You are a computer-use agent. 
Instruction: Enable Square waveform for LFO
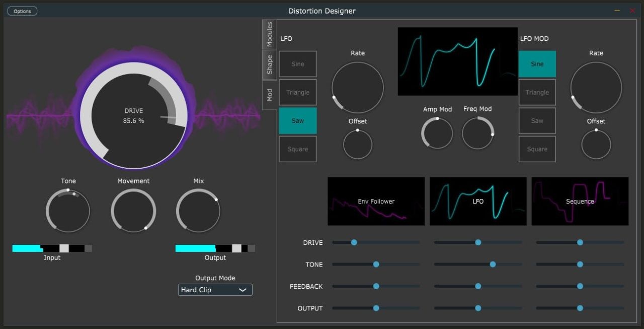click(298, 149)
